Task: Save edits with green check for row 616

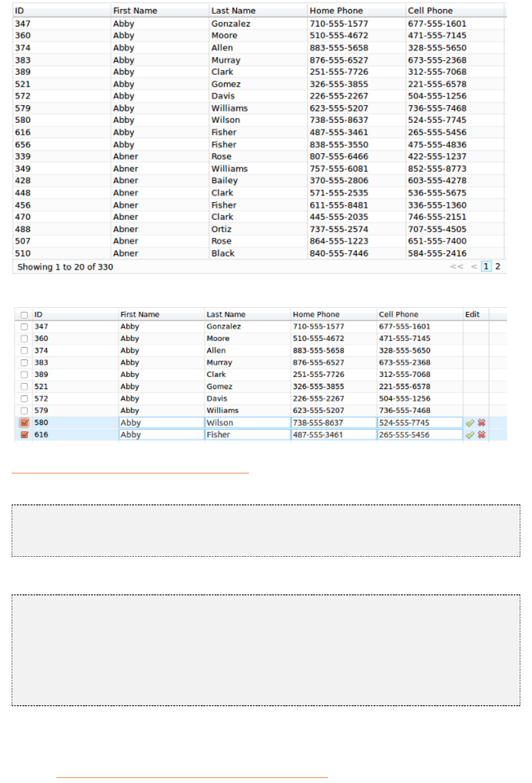Action: point(470,435)
